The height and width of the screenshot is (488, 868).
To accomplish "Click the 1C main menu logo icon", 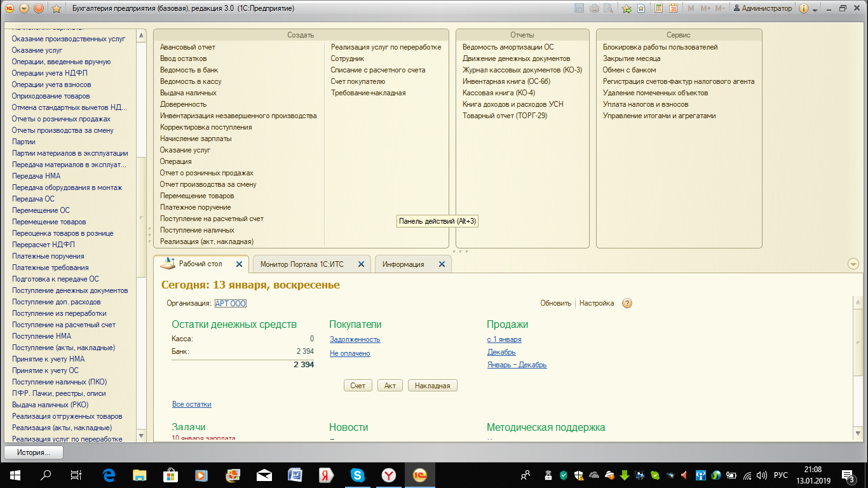I will (10, 9).
